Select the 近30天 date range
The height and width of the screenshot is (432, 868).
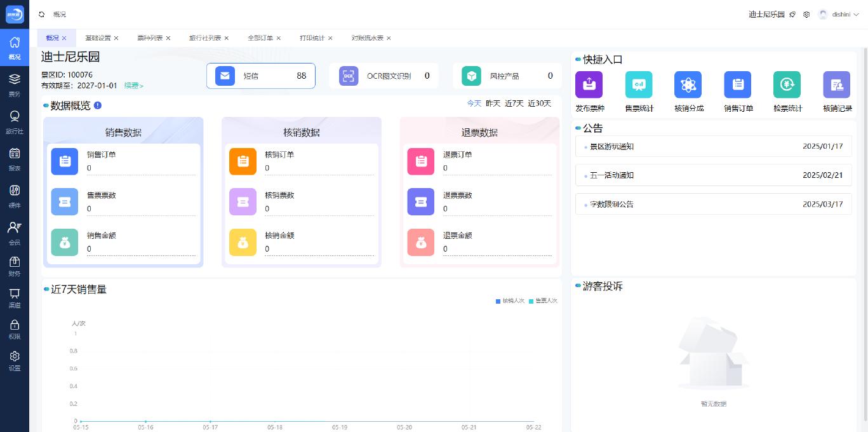coord(540,103)
